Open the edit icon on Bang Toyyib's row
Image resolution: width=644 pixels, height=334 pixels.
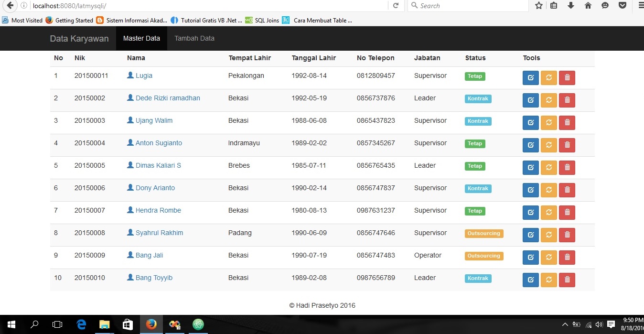point(530,280)
